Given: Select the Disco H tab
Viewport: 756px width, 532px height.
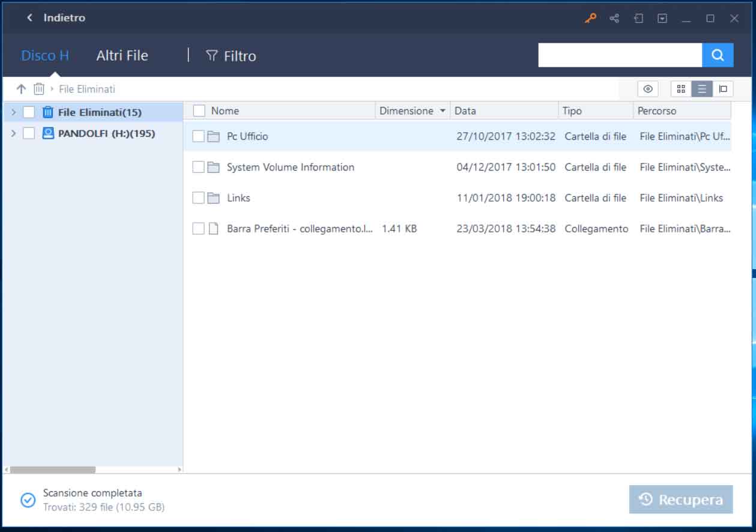Looking at the screenshot, I should [45, 55].
